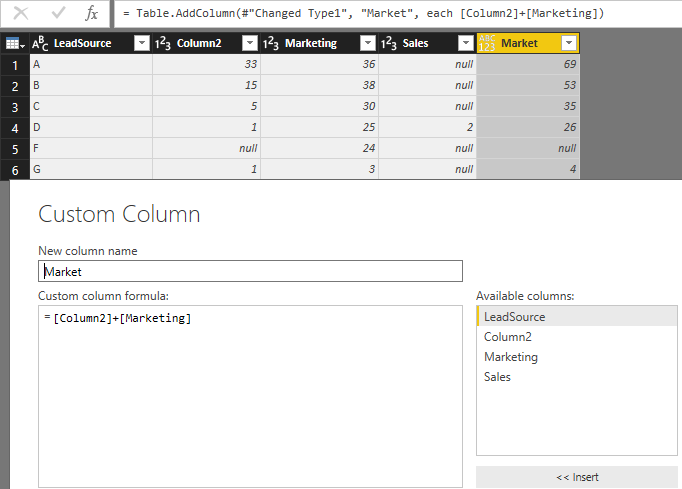Image resolution: width=682 pixels, height=489 pixels.
Task: Click Market cell with value 53
Action: tap(528, 85)
